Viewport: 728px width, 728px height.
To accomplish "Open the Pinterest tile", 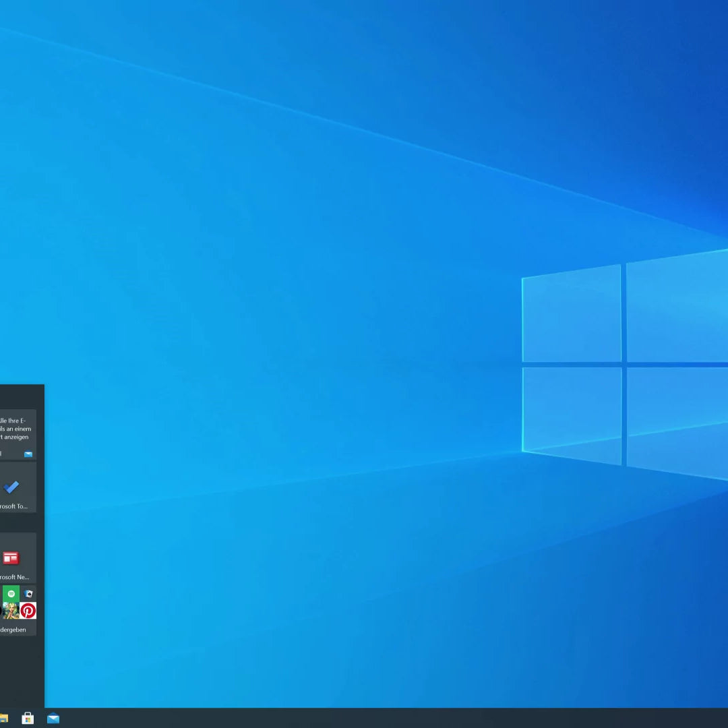I will click(28, 611).
